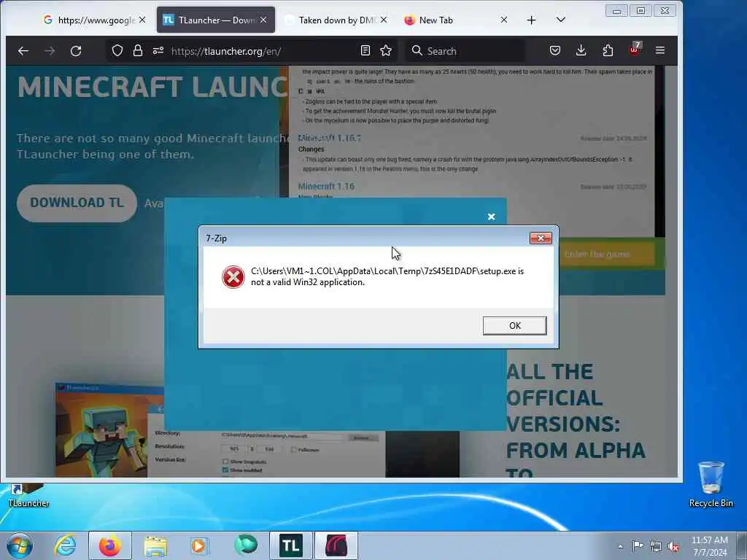This screenshot has width=747, height=560.
Task: Close the Taken down by DMCA tab
Action: pos(384,20)
